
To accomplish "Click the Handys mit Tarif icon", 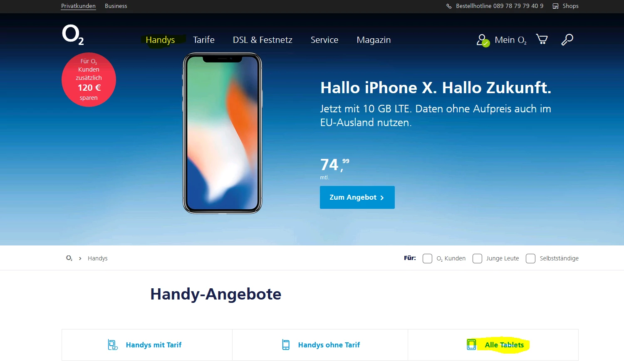I will (x=113, y=345).
